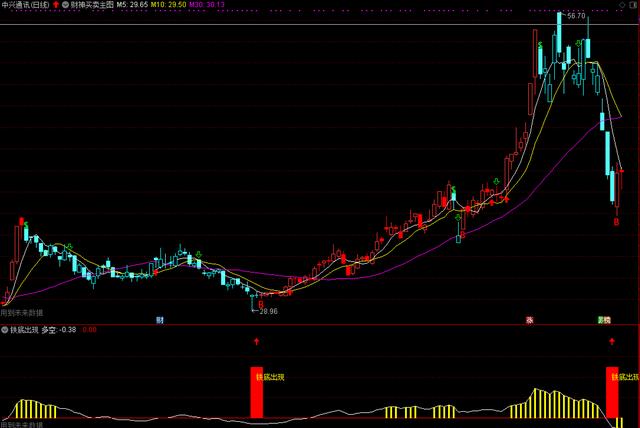
Task: Click the 56.70 high price label
Action: click(x=575, y=17)
